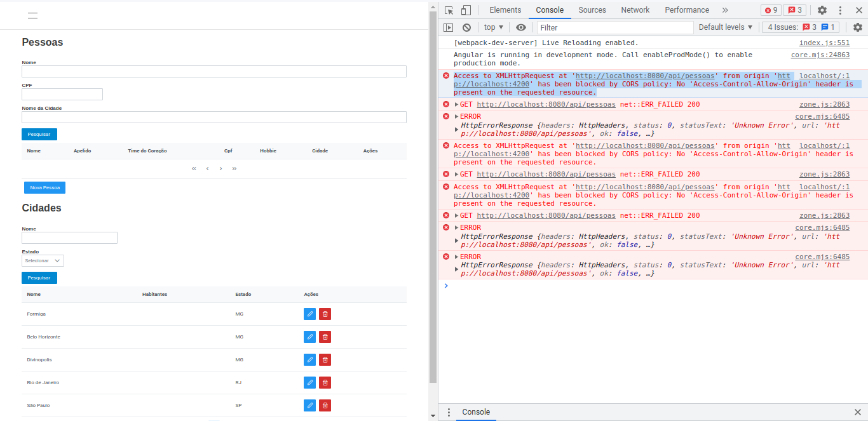Activate the inspect element picker icon
868x421 pixels.
[449, 10]
